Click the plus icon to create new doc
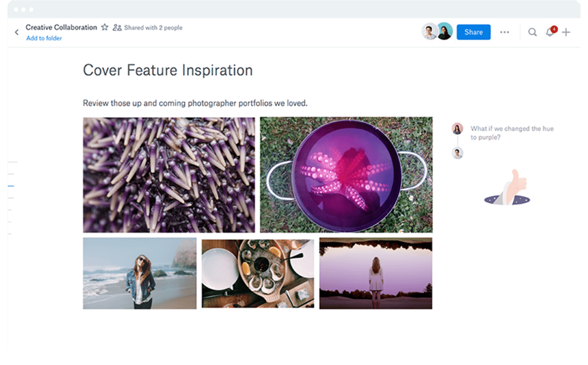The image size is (588, 365). tap(566, 32)
